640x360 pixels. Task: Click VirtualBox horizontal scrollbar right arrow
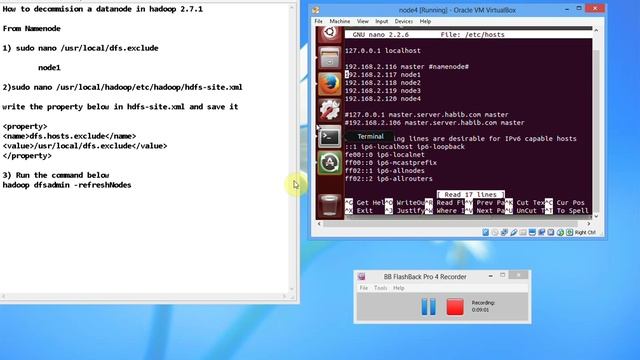coord(589,224)
